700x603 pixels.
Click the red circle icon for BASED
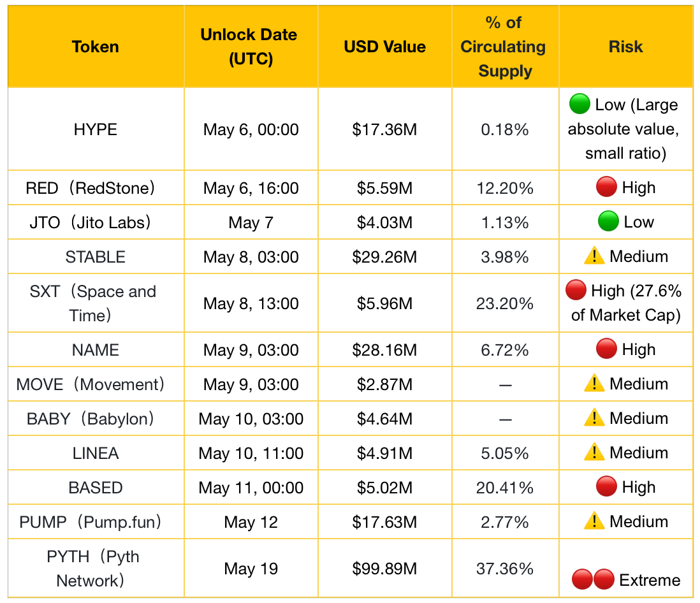(606, 486)
